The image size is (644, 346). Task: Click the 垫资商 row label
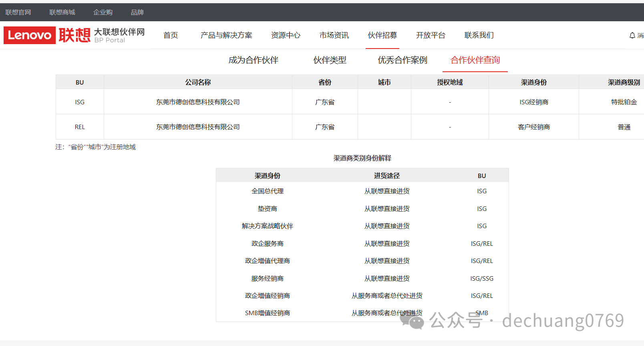pos(268,209)
